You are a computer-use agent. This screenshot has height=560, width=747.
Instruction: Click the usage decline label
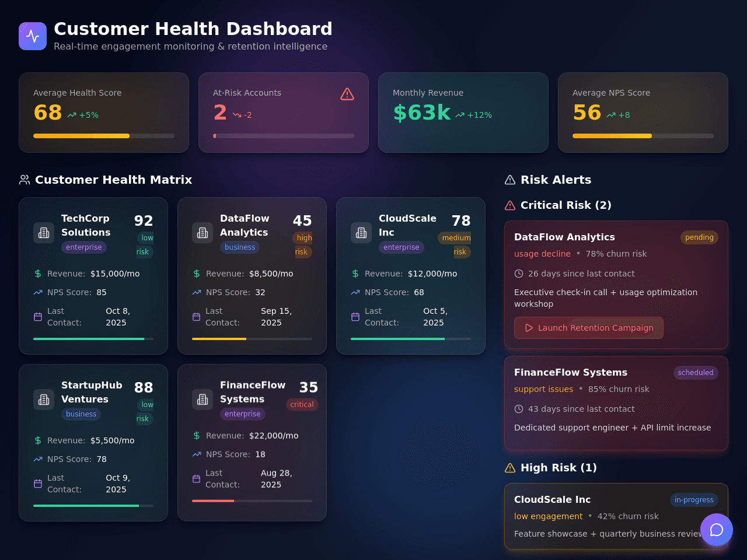(x=542, y=254)
